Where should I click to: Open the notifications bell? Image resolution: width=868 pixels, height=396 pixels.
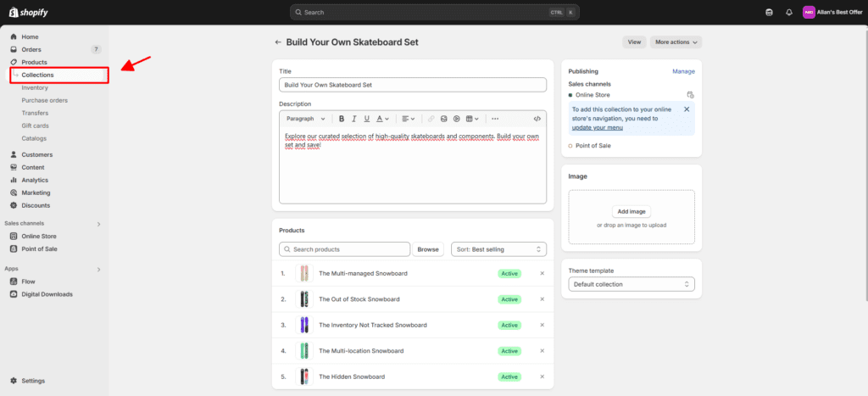click(788, 13)
